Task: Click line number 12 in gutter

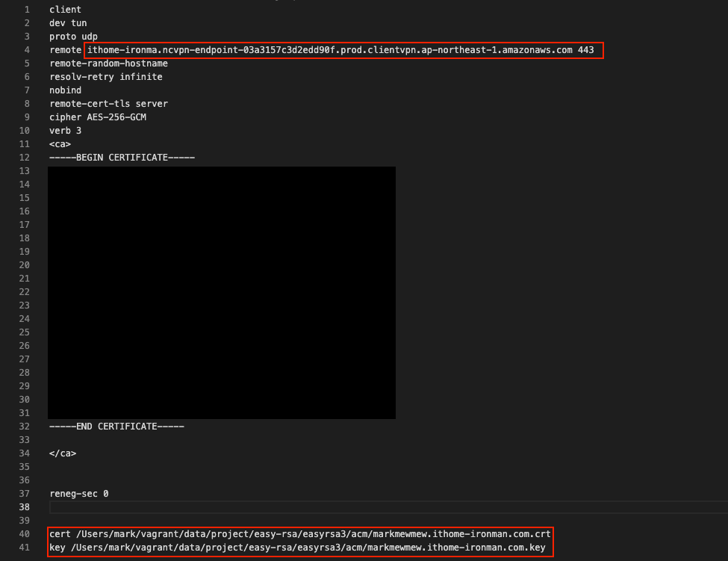Action: click(24, 158)
